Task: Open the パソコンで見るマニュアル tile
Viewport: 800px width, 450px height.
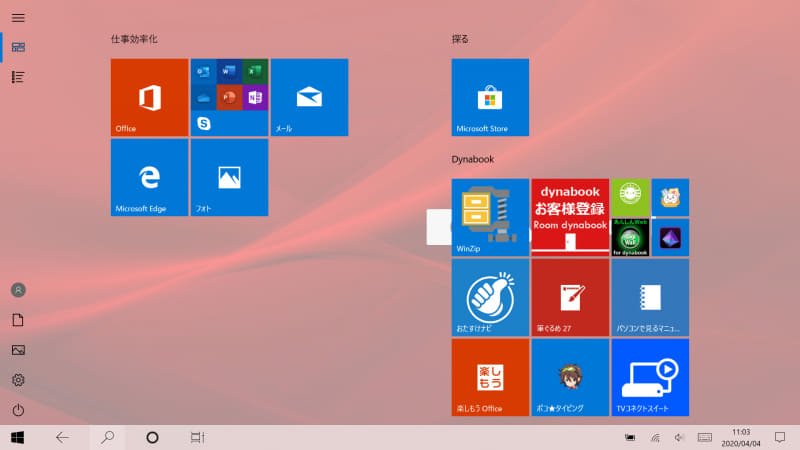Action: point(651,297)
